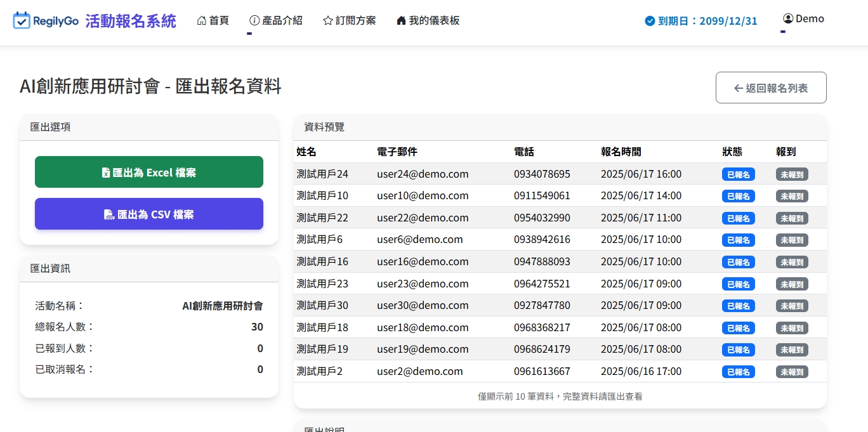This screenshot has width=868, height=432.
Task: Click the 匯出選項 panel header
Action: pos(149,127)
